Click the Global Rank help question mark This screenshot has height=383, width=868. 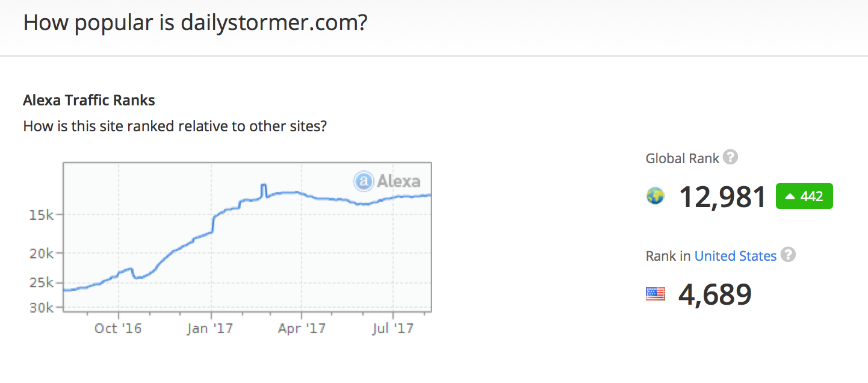pos(731,158)
